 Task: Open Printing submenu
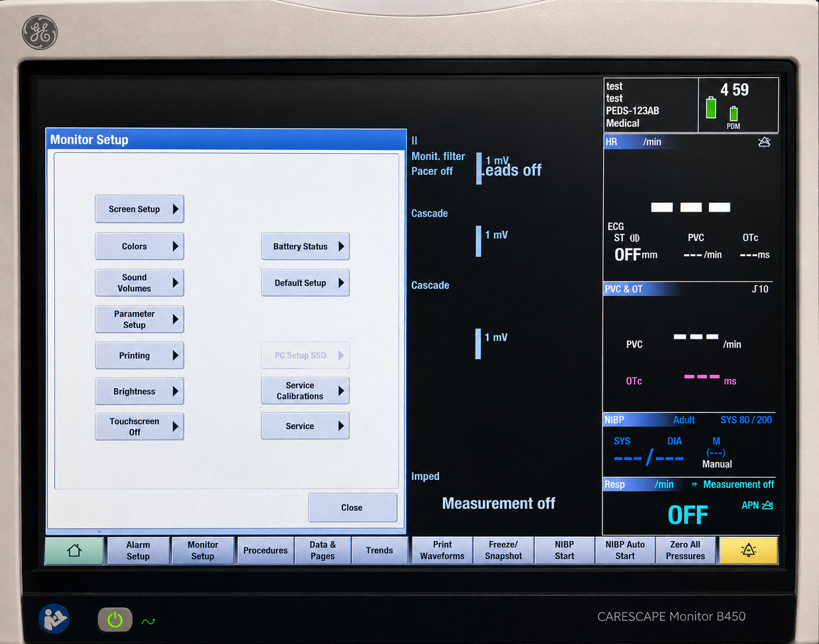140,356
